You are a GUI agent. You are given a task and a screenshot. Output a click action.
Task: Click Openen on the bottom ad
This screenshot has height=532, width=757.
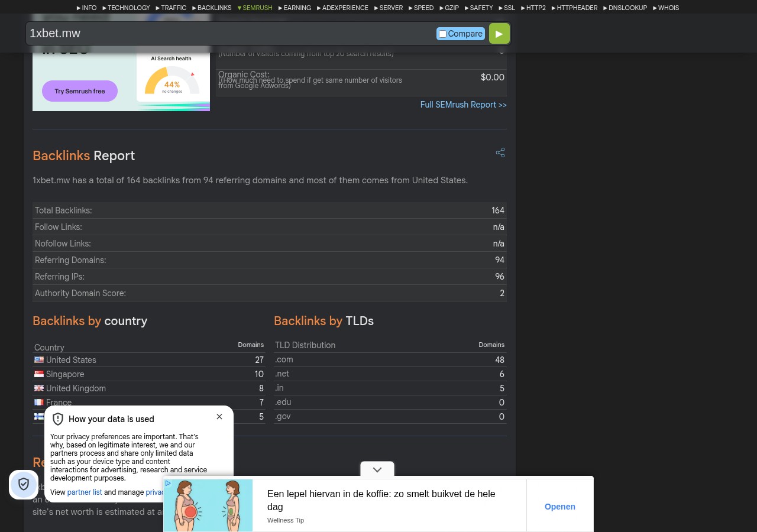pyautogui.click(x=560, y=507)
